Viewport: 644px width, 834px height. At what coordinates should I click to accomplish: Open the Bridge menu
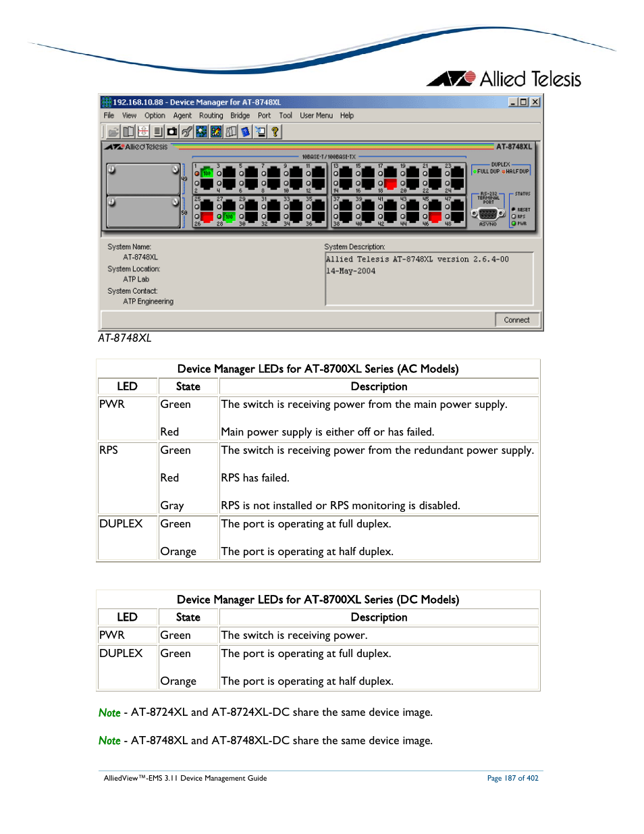[240, 115]
